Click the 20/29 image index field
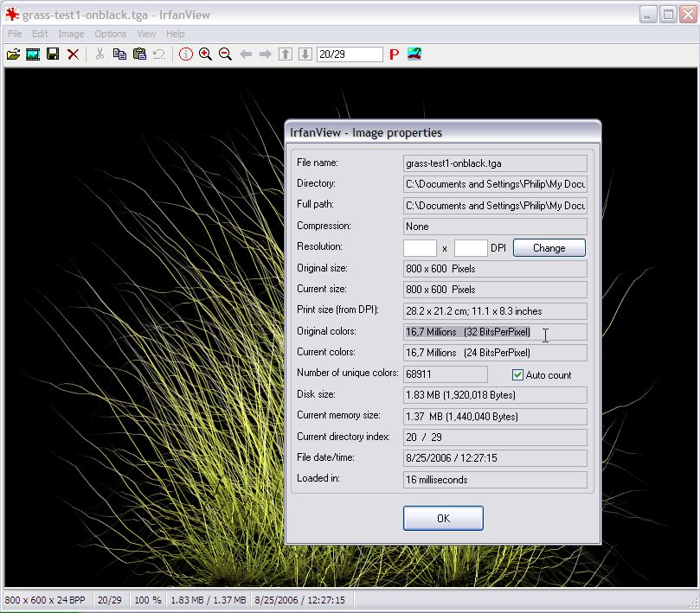The image size is (700, 613). (x=350, y=54)
